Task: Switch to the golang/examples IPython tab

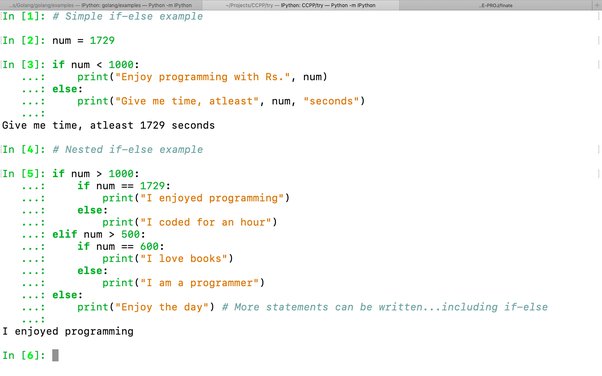Action: [101, 5]
